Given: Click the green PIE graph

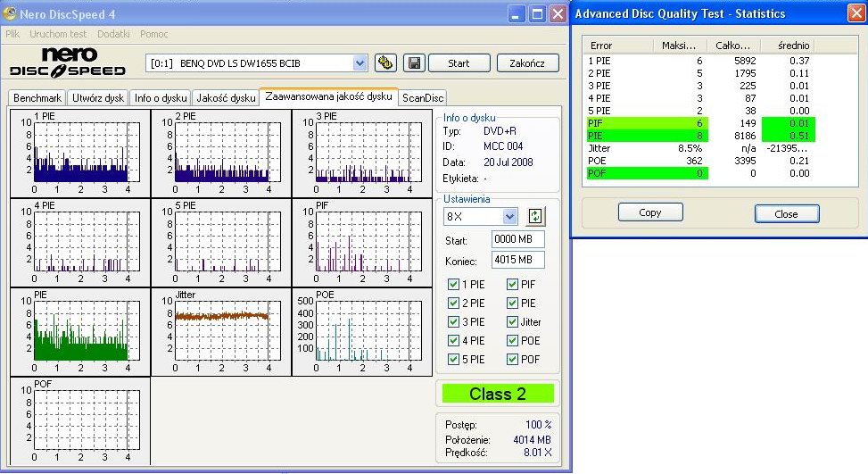Looking at the screenshot, I should 80,332.
